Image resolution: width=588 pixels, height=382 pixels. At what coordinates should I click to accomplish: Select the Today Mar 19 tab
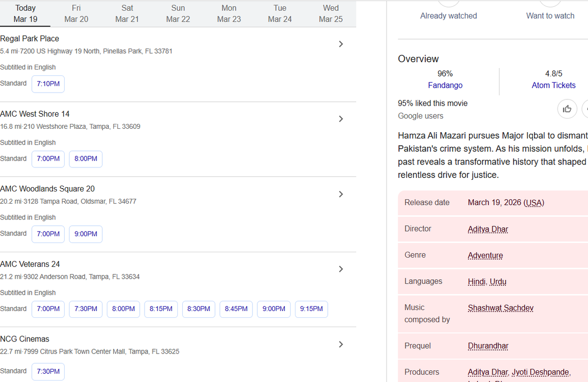[25, 13]
